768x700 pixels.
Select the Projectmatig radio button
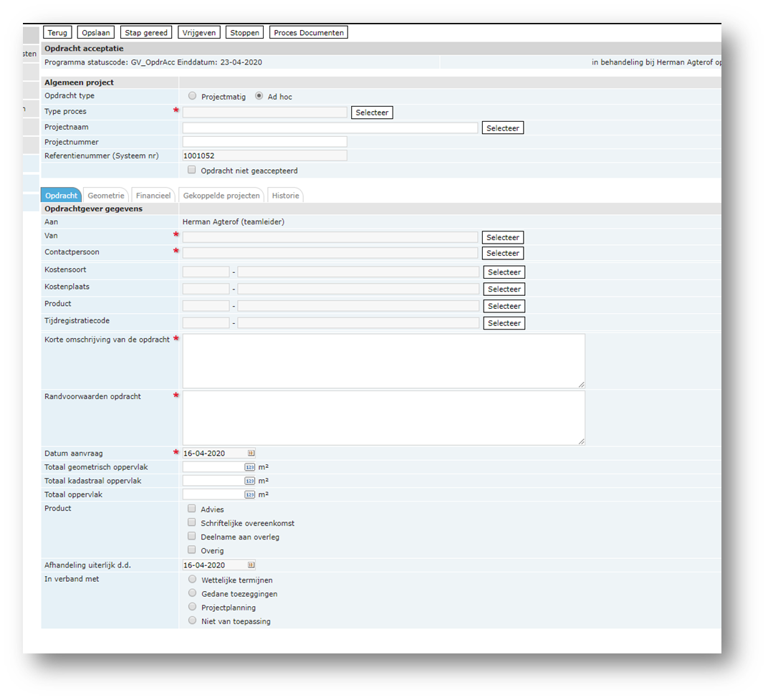pyautogui.click(x=192, y=96)
